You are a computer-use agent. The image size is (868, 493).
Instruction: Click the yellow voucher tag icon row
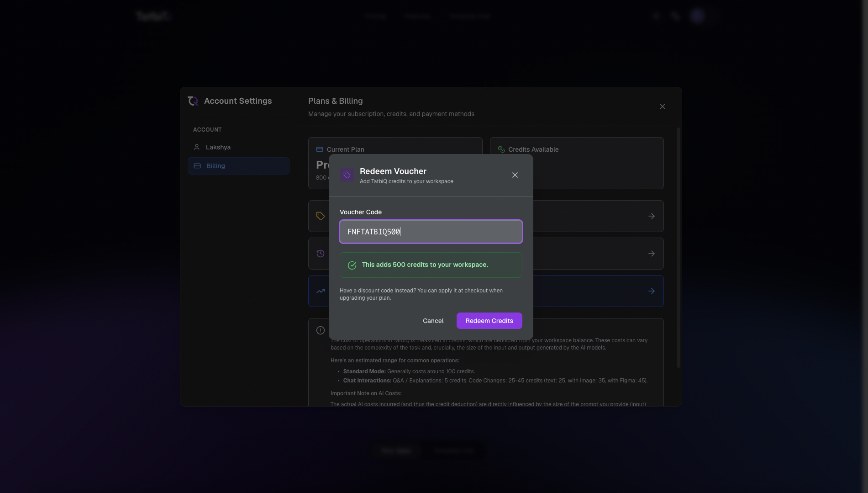[x=321, y=216]
